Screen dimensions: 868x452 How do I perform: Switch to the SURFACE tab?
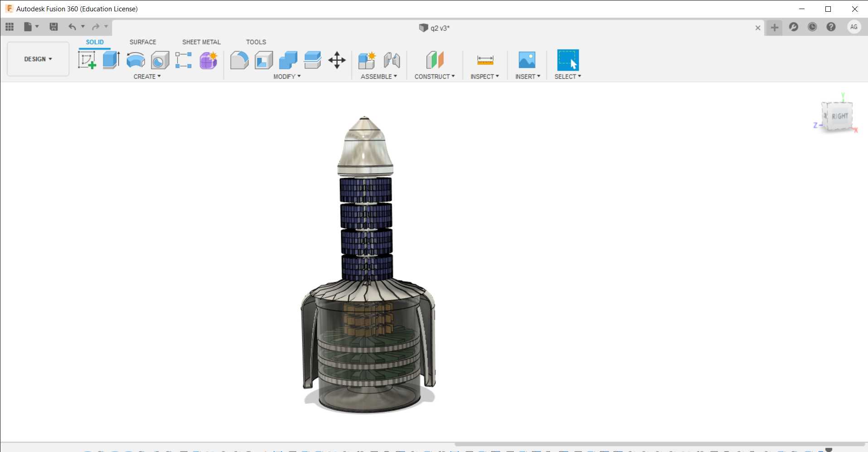click(x=143, y=42)
